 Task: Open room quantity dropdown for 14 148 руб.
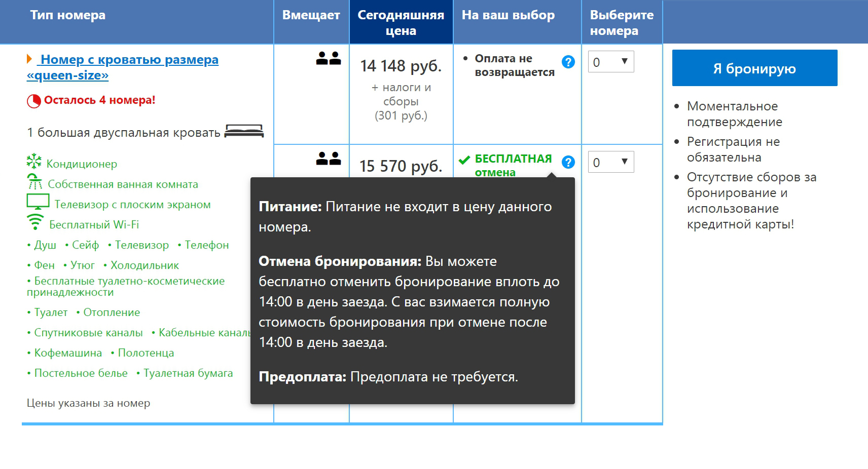pos(611,62)
